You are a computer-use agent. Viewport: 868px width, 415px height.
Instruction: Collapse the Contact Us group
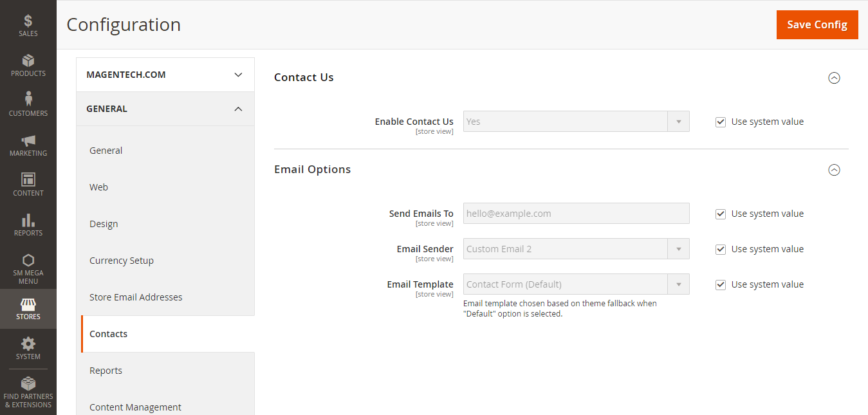(834, 78)
